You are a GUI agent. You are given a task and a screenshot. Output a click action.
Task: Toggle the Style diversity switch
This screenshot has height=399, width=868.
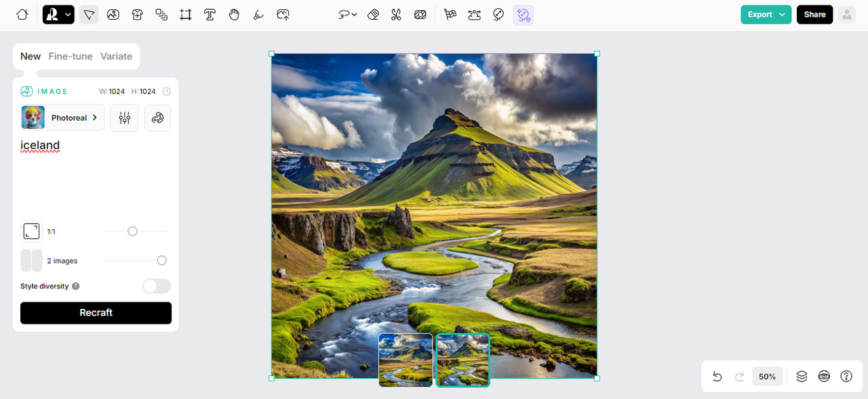coord(157,286)
